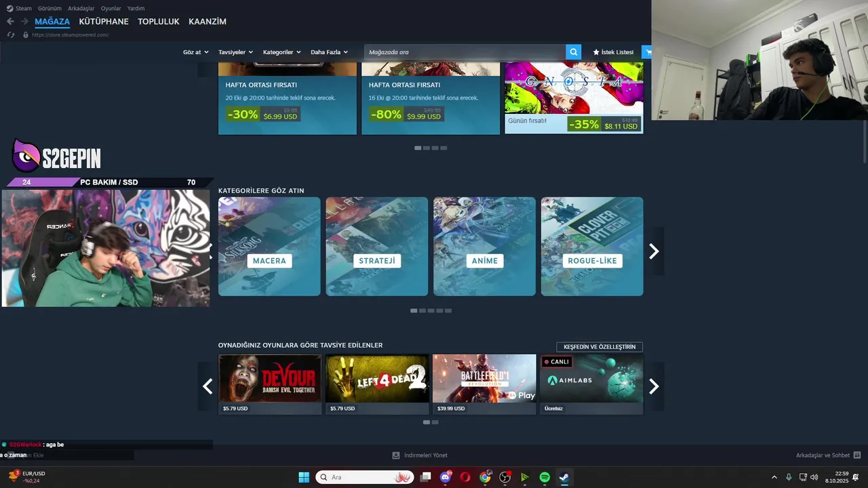868x488 pixels.
Task: Click İndirmeleri Yönet link
Action: pyautogui.click(x=426, y=455)
